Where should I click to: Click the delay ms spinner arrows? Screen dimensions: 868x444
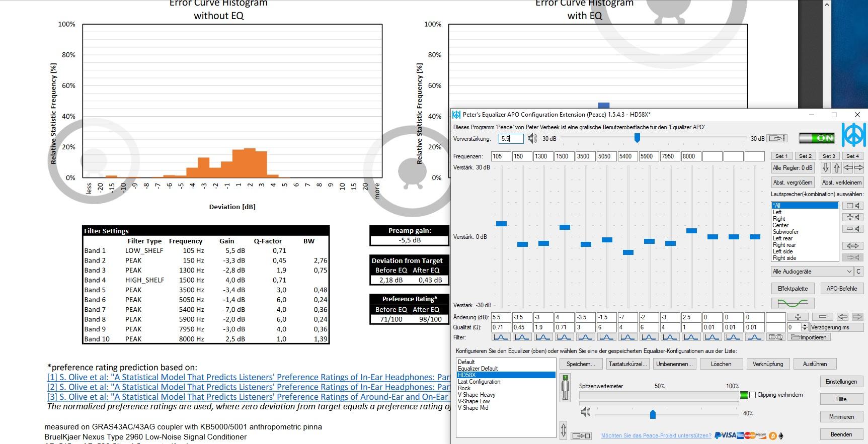(x=805, y=327)
